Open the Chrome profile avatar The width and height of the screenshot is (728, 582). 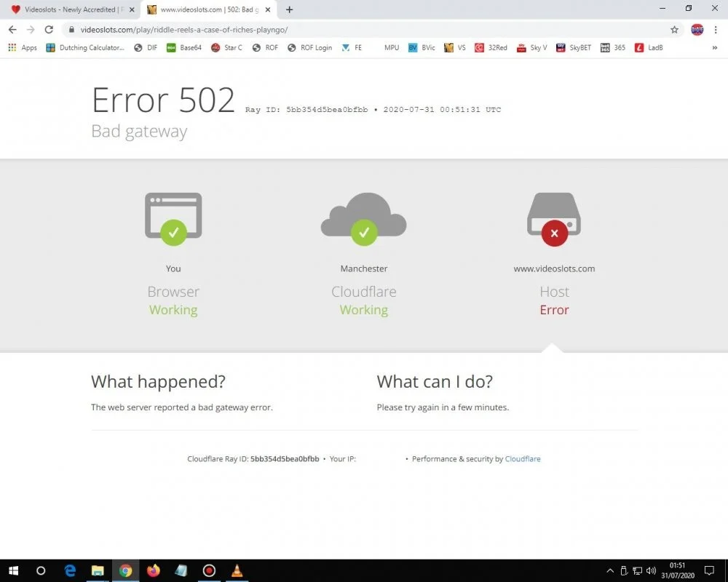point(697,30)
